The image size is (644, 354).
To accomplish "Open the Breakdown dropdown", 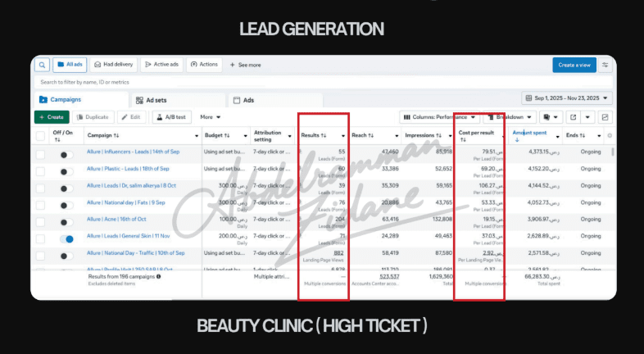I will [x=510, y=117].
